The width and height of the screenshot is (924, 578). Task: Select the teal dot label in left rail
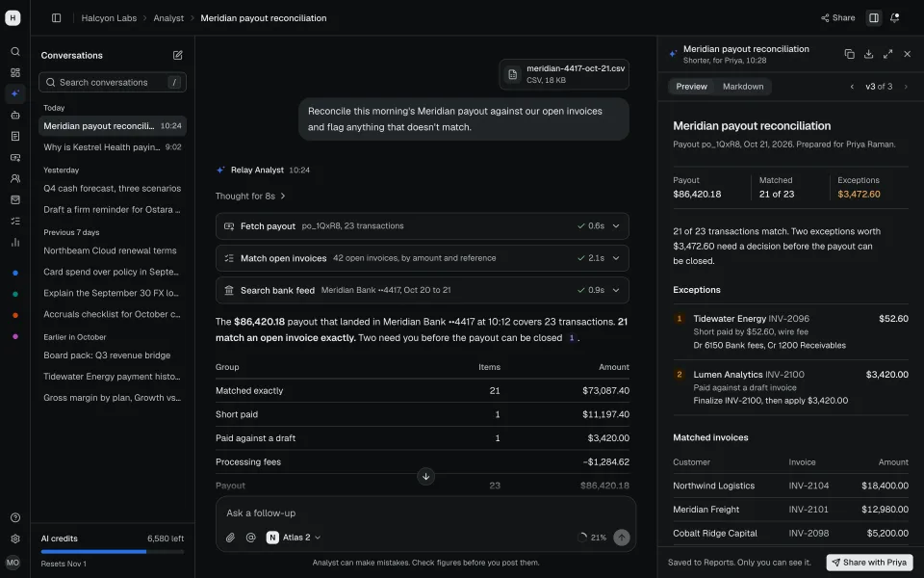click(x=15, y=294)
